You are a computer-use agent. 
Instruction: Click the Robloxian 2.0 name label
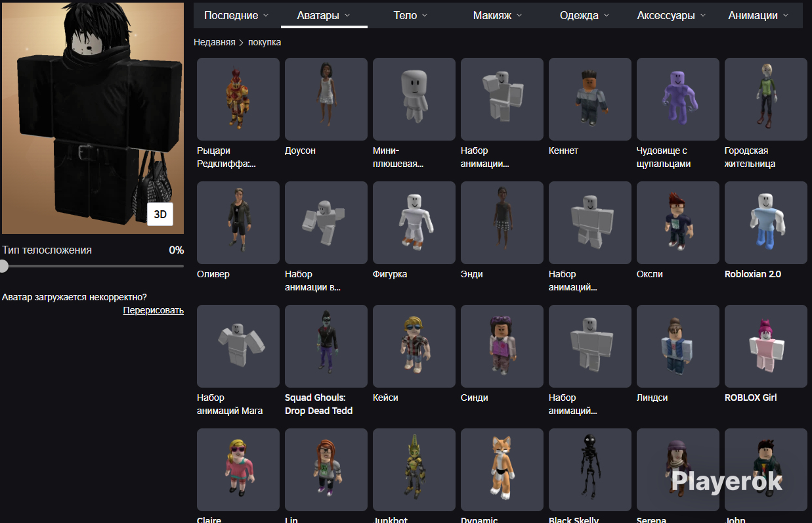pos(753,274)
